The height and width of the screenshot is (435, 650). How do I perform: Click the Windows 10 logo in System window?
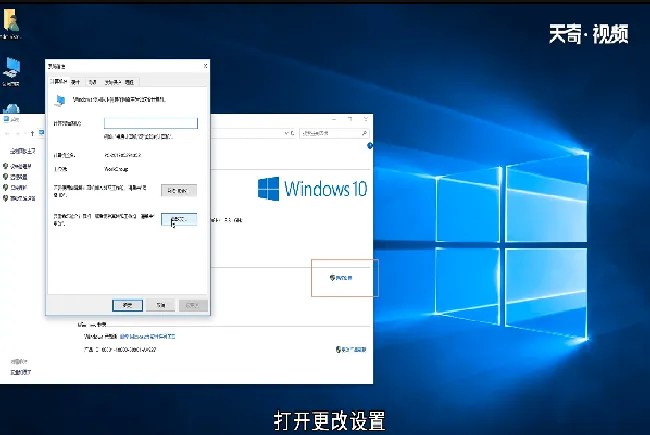[313, 189]
